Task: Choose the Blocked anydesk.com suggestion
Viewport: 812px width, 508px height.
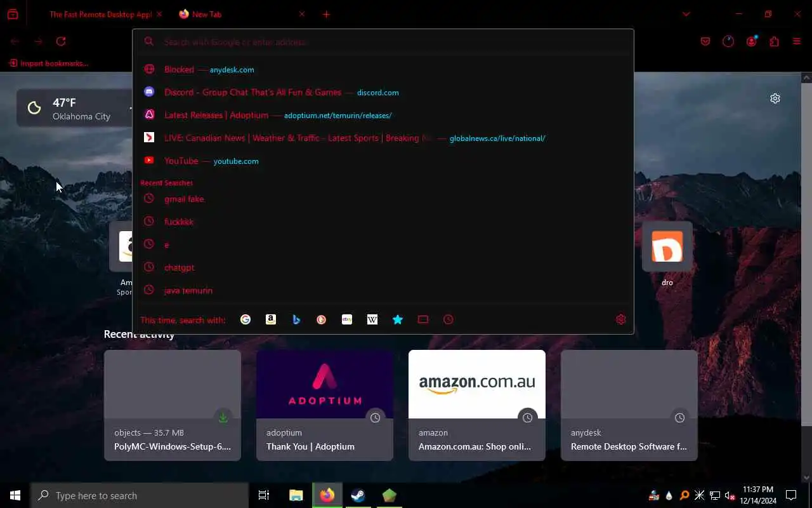Action: pos(383,69)
